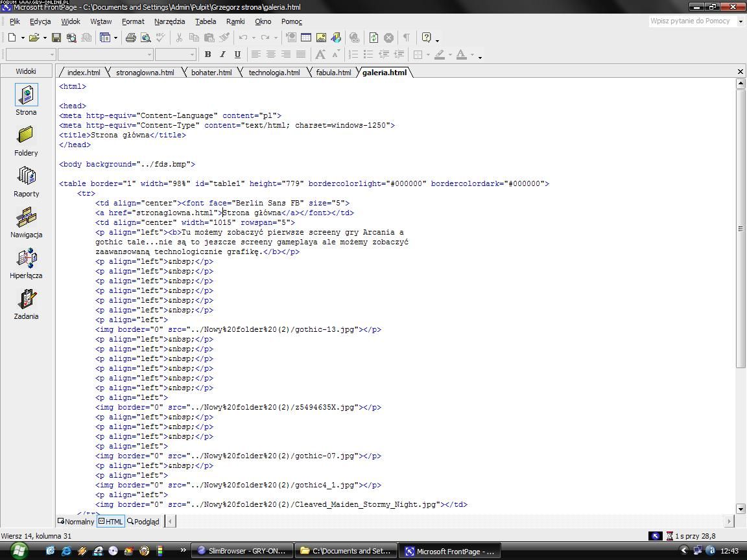Toggle Bold formatting
This screenshot has width=747, height=560.
tap(208, 54)
